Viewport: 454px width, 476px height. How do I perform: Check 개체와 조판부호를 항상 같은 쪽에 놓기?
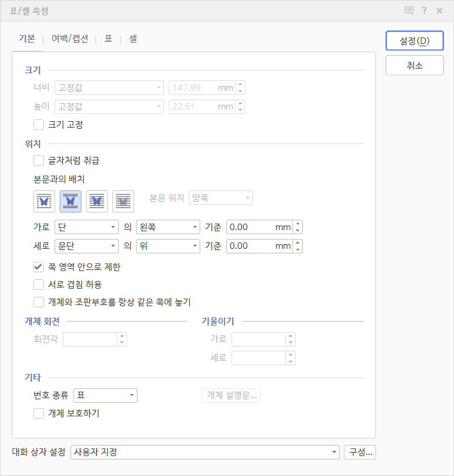click(39, 302)
